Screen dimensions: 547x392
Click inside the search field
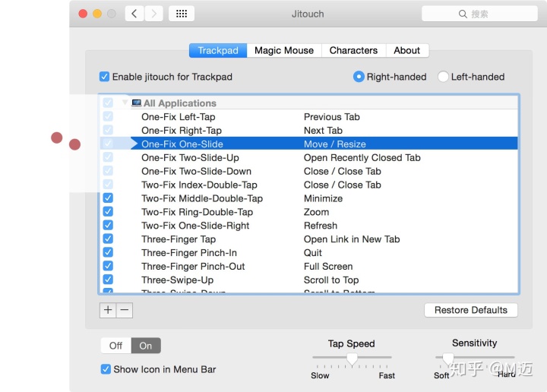(479, 14)
